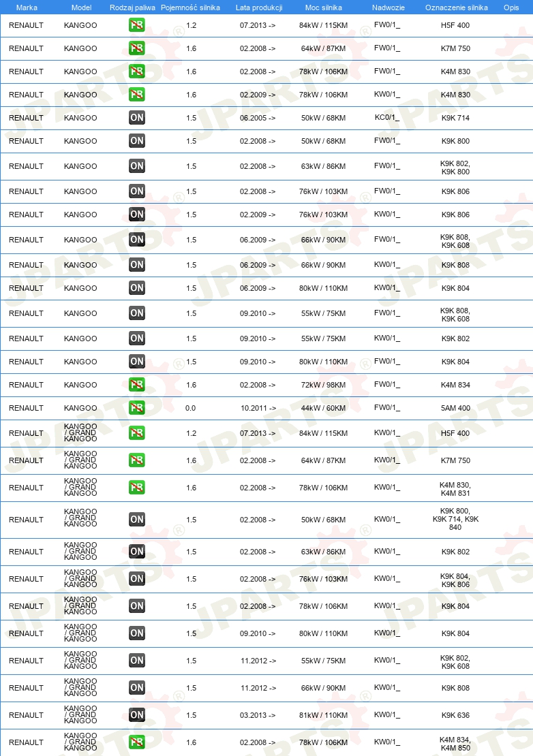Viewport: 533px width, 756px height.
Task: Click diesel ON icon in K9K 636 row
Action: point(137,715)
